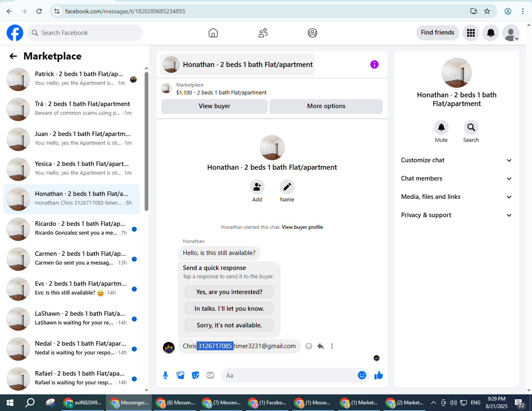React to Chris message with emoji icon
The image size is (532, 411).
pyautogui.click(x=309, y=346)
